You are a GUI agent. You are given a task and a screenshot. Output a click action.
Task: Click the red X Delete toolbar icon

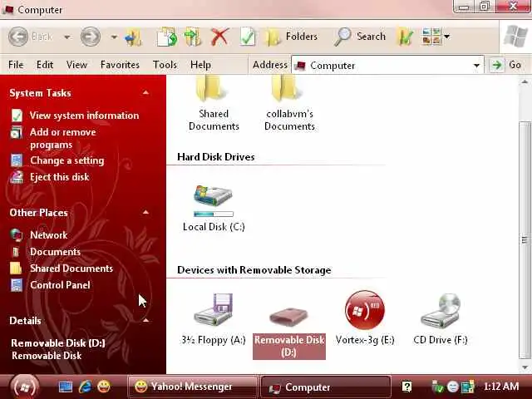coord(219,37)
